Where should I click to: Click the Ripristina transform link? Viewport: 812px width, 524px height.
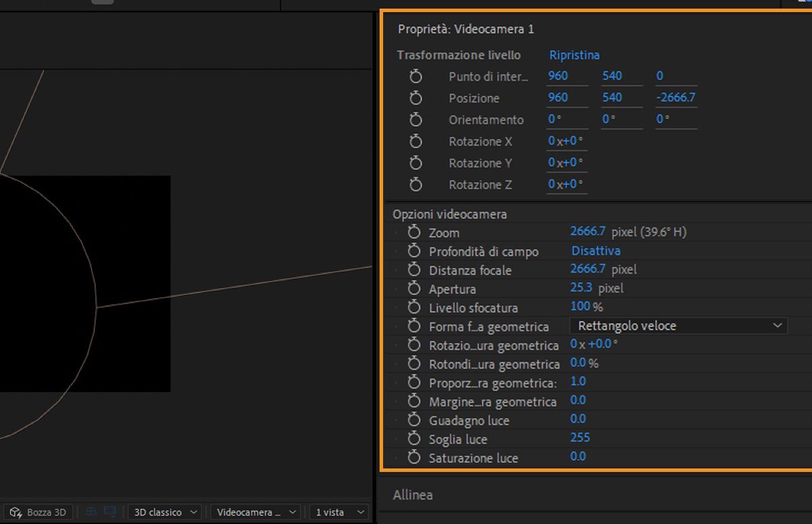point(574,55)
